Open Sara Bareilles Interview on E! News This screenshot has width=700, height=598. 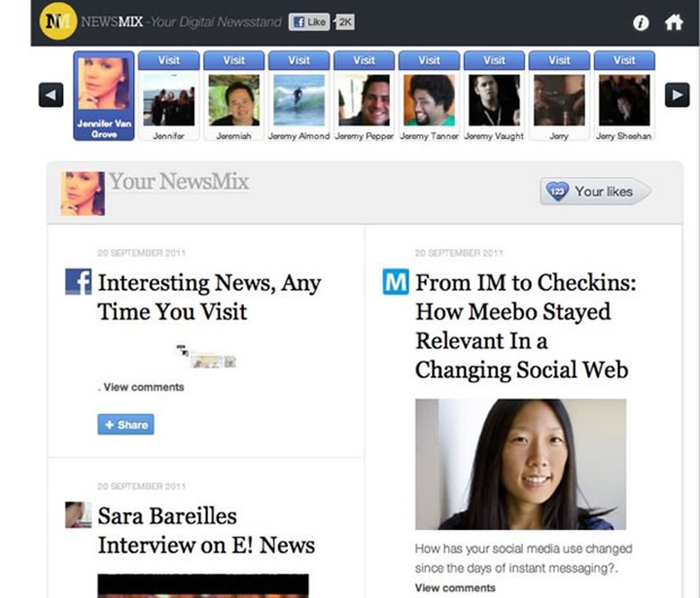[x=206, y=530]
